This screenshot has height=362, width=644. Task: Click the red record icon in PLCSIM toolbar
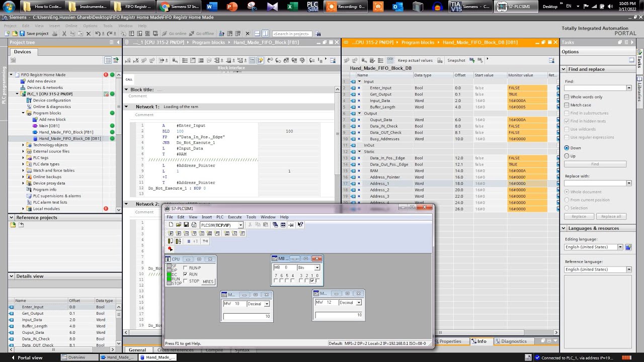[170, 249]
